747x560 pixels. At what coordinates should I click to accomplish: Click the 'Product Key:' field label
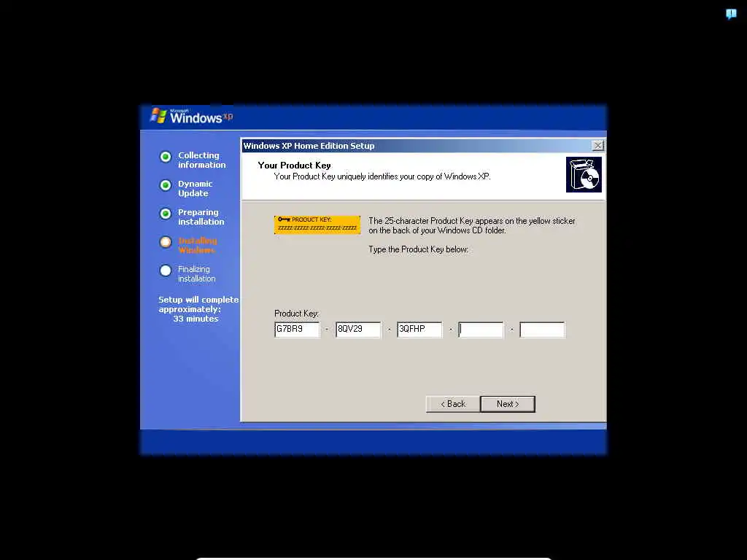point(296,314)
